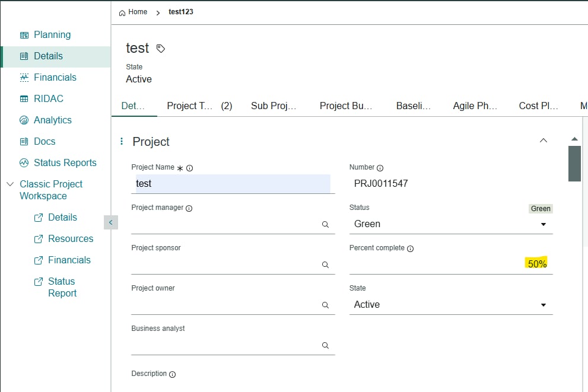
Task: Open Status Reports using its graph icon
Action: click(x=24, y=162)
